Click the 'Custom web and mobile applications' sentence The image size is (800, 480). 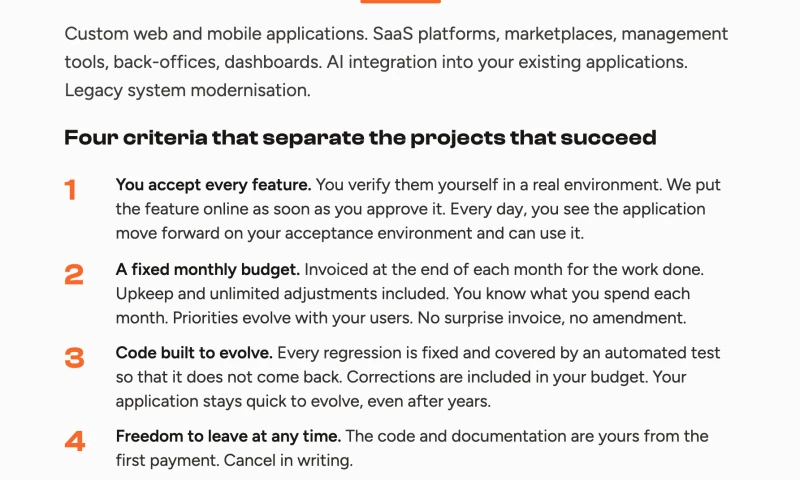coord(216,34)
